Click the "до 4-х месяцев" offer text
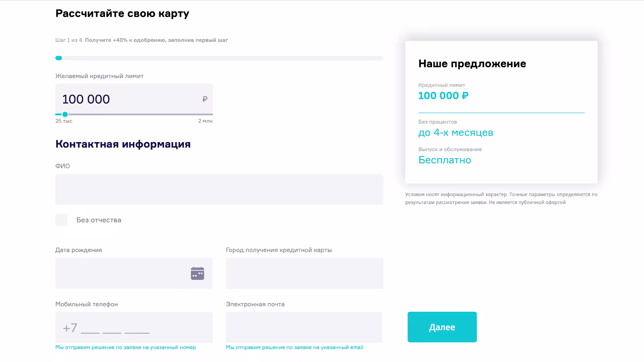This screenshot has width=644, height=362. 455,132
